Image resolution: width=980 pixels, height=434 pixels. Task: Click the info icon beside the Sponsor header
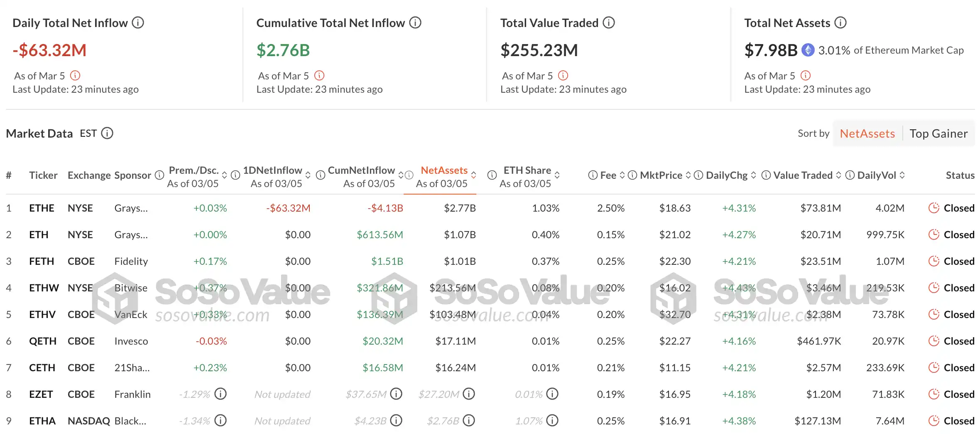point(159,175)
